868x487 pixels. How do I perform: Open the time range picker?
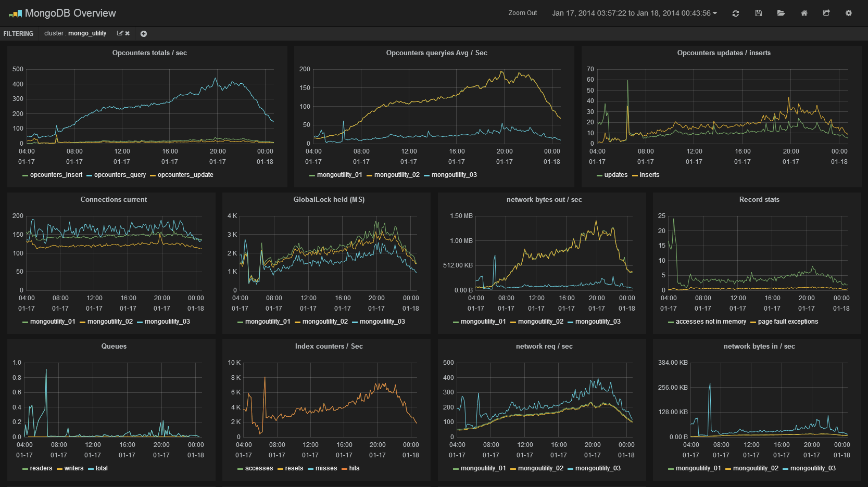click(635, 13)
